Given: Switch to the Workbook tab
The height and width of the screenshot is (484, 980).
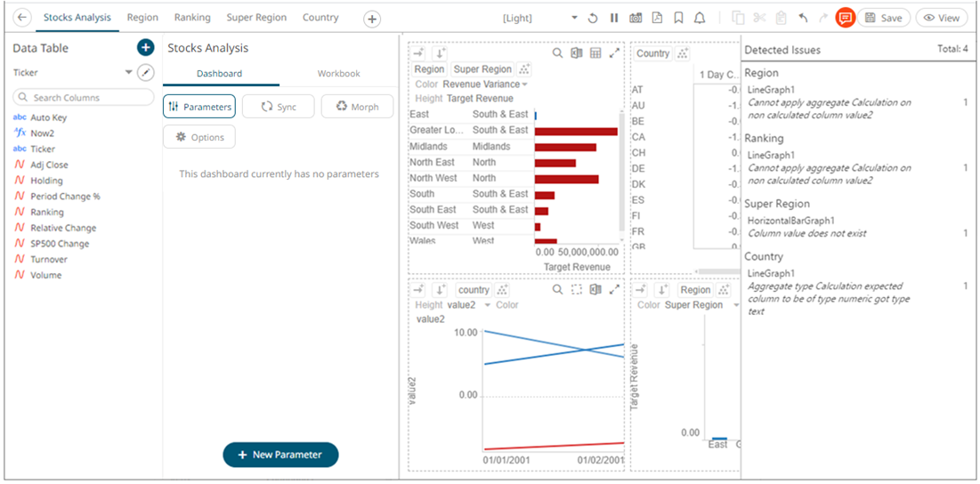Looking at the screenshot, I should [338, 74].
